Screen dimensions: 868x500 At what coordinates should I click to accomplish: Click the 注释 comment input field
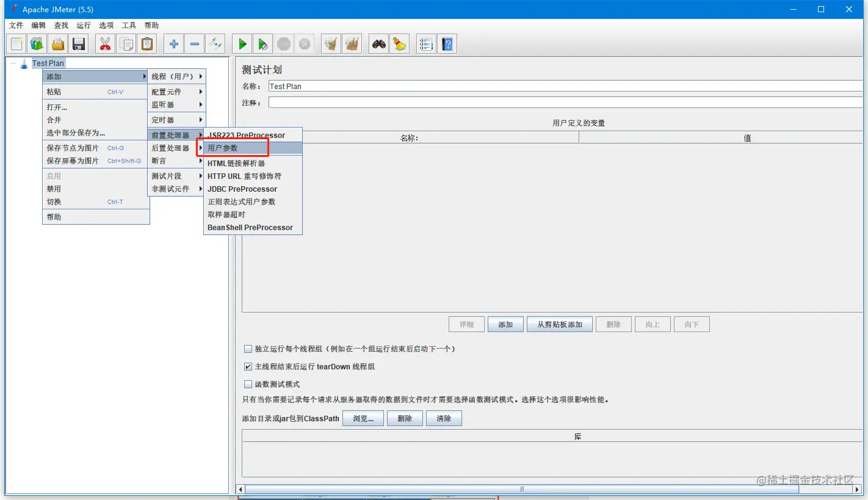coord(566,103)
